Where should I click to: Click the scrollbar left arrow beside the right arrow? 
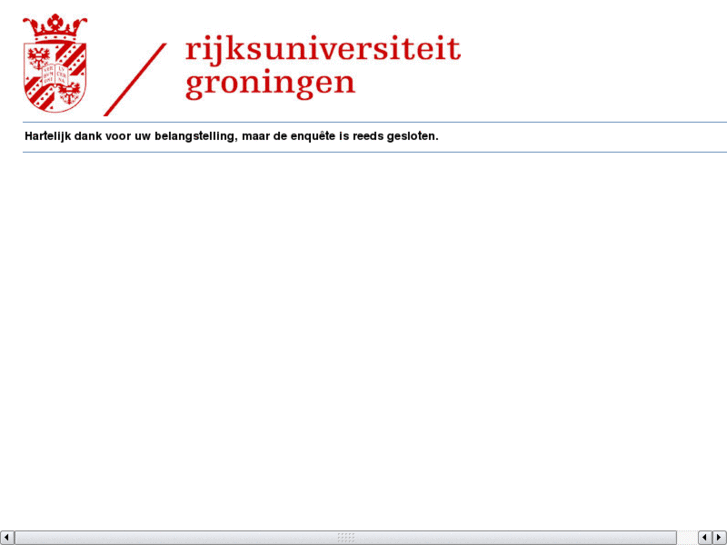point(705,537)
